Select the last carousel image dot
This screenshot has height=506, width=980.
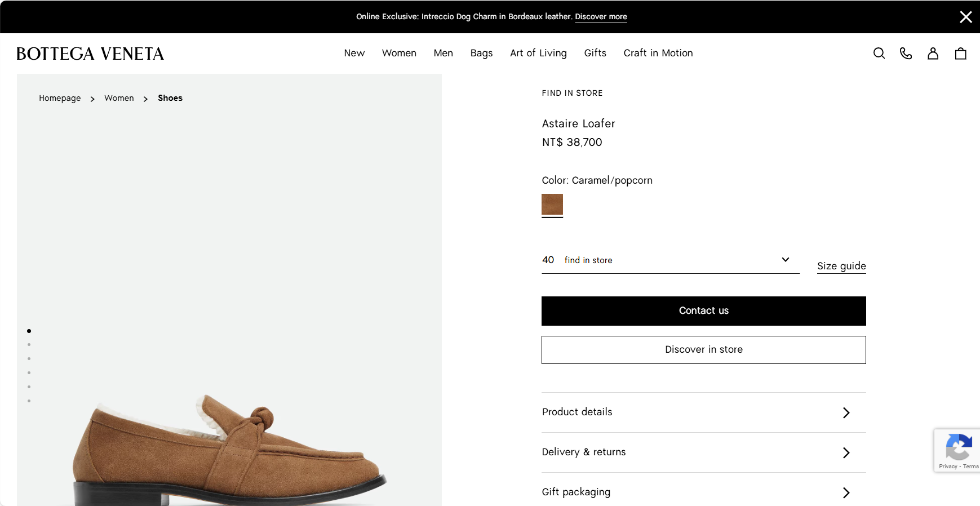click(29, 401)
